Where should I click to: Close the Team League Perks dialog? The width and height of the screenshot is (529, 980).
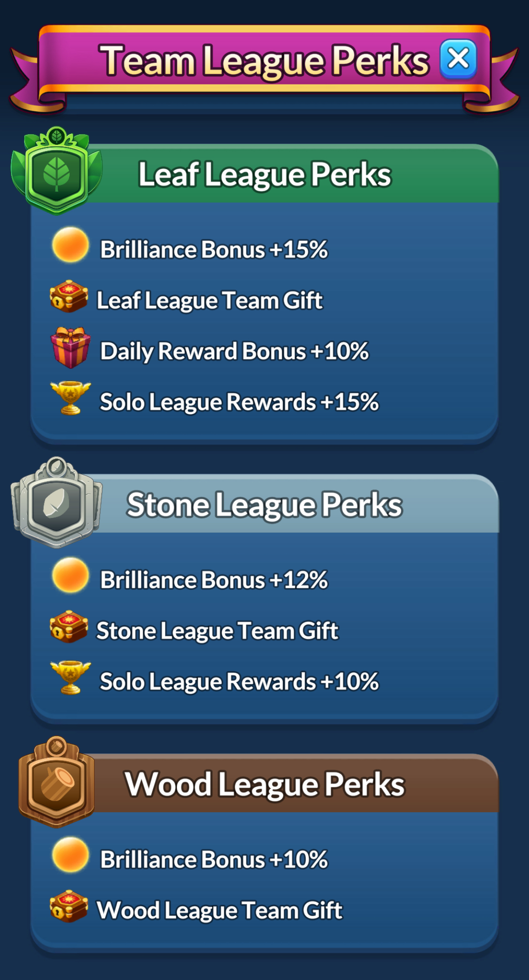pyautogui.click(x=458, y=59)
